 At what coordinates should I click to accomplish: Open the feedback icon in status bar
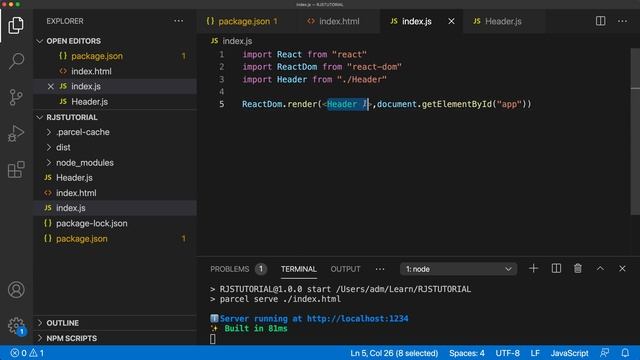coord(604,353)
